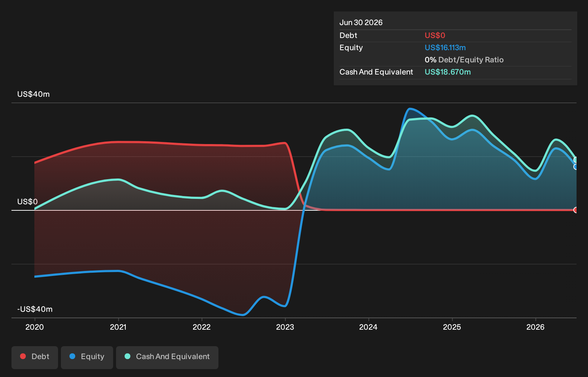Click the red US$0 Debt value
The image size is (588, 377).
click(435, 35)
